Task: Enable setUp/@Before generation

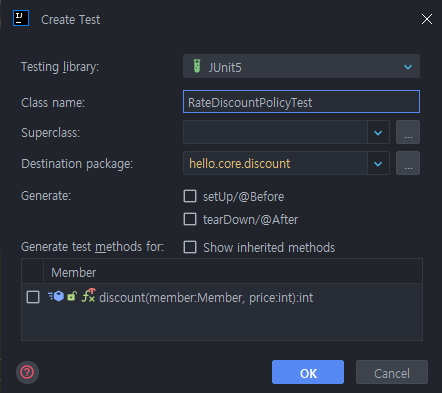Action: [190, 196]
